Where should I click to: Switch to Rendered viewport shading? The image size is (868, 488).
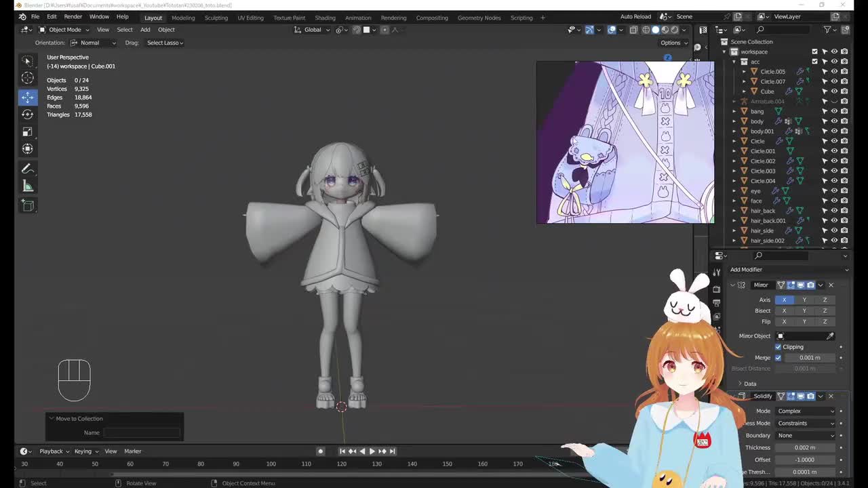pos(674,30)
